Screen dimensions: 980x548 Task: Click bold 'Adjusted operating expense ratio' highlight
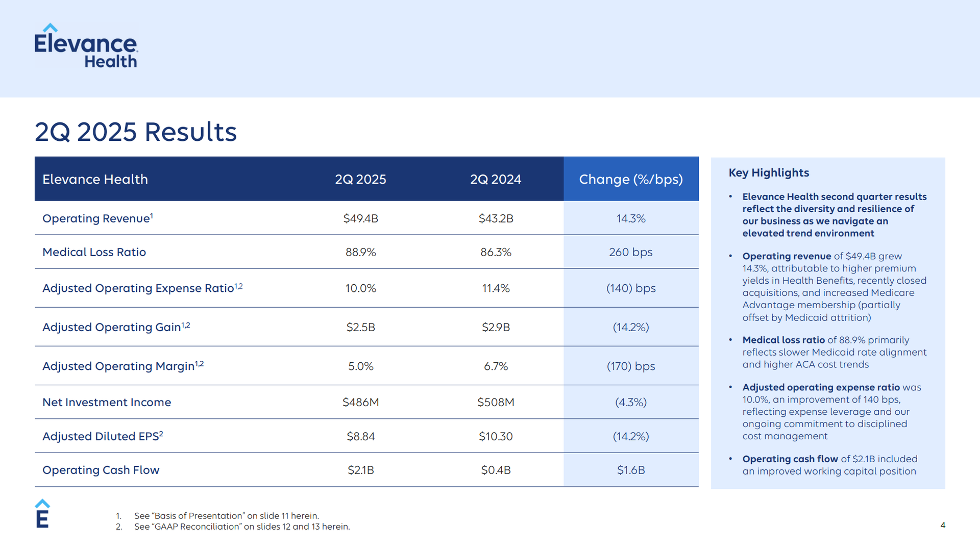coord(821,387)
